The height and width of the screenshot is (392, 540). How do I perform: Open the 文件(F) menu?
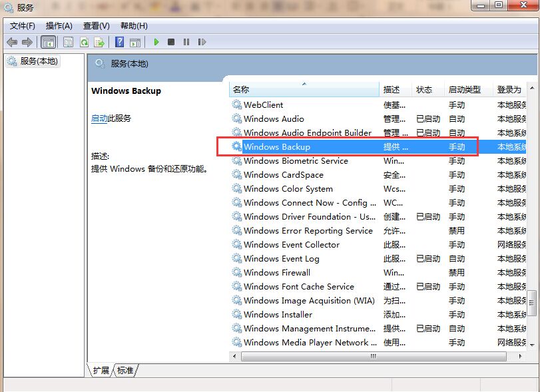click(23, 26)
